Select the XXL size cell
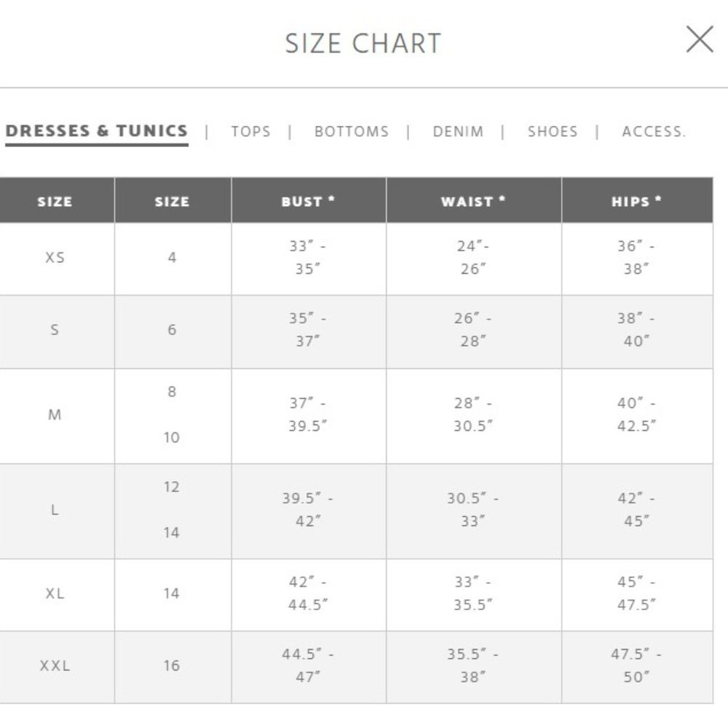 (x=55, y=666)
